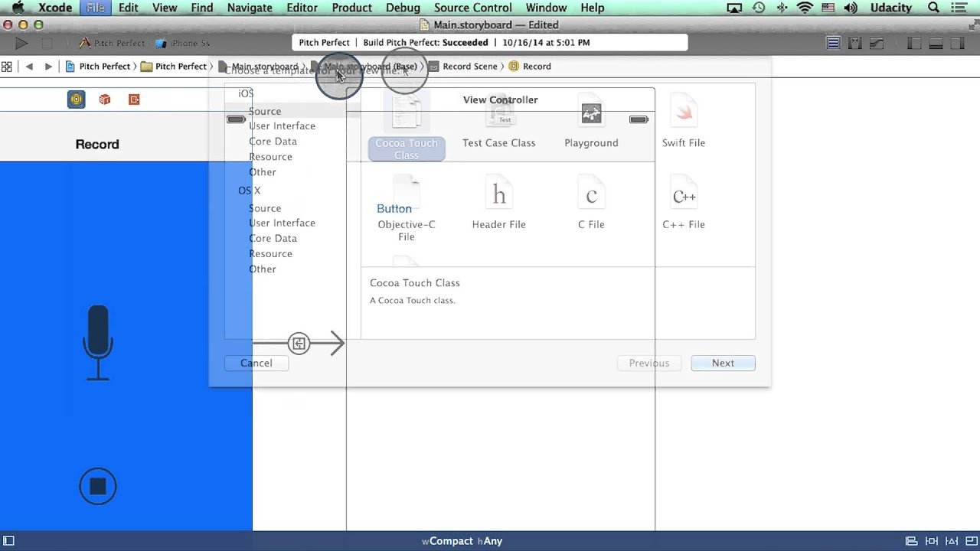Screen dimensions: 980x551
Task: Toggle the debug area pane
Action: 936,44
